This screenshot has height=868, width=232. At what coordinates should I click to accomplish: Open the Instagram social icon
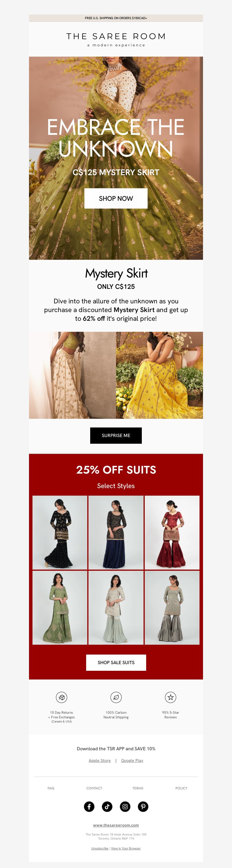[125, 806]
